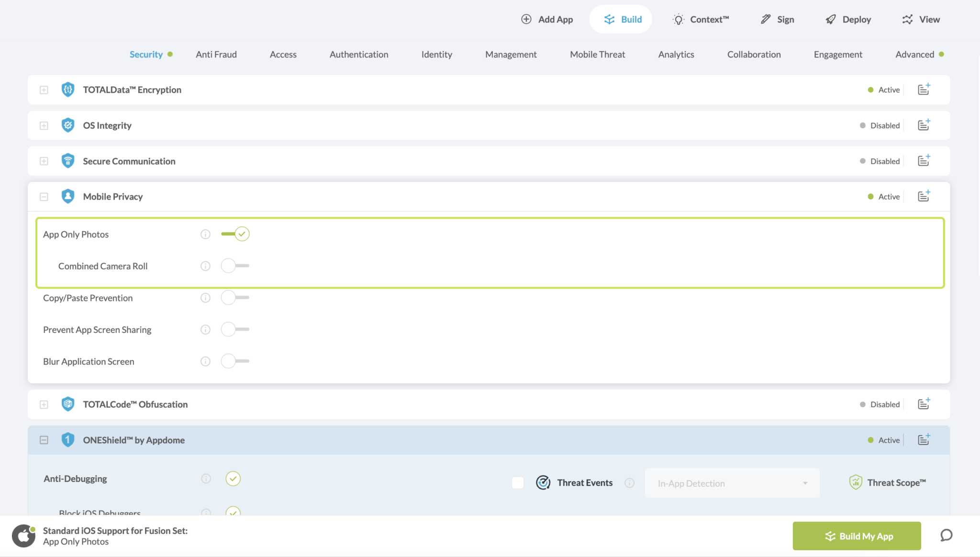Expand the TOTALData Encryption section
The image size is (980, 557).
click(x=44, y=90)
